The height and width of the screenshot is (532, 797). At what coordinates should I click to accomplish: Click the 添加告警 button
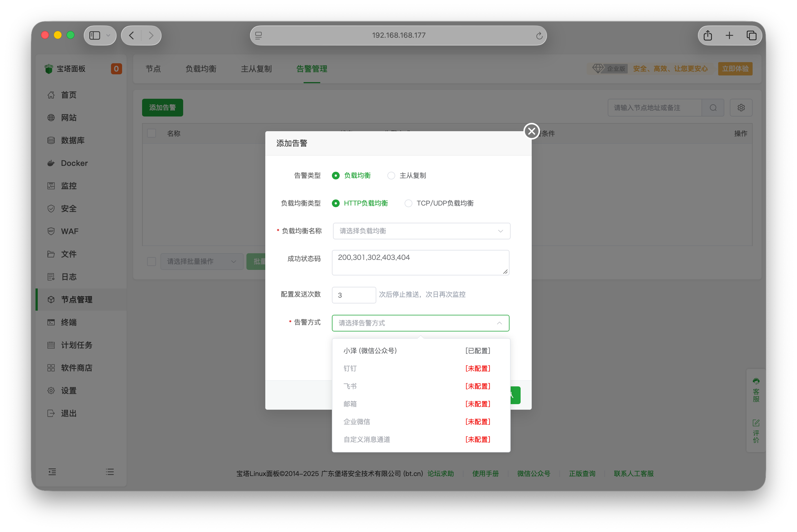click(162, 108)
